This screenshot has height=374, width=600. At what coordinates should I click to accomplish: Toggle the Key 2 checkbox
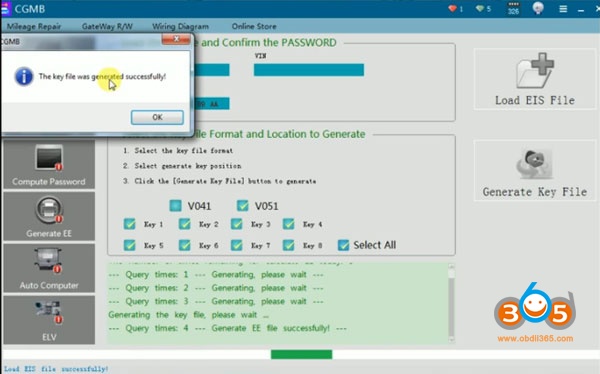click(185, 224)
